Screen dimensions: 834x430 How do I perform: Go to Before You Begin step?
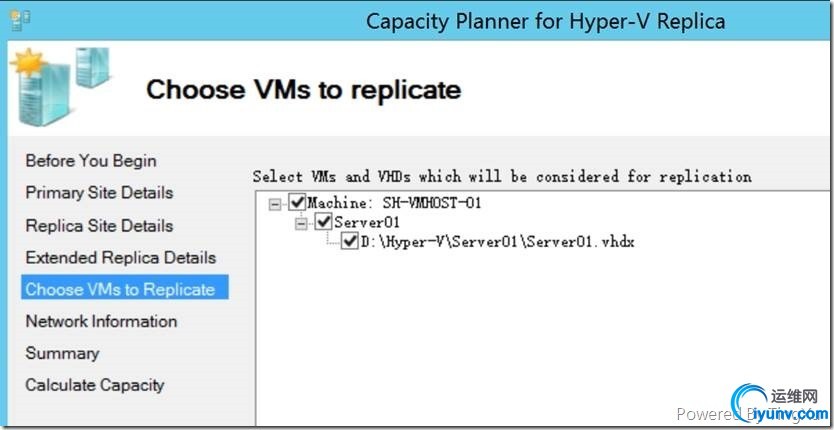pyautogui.click(x=91, y=161)
